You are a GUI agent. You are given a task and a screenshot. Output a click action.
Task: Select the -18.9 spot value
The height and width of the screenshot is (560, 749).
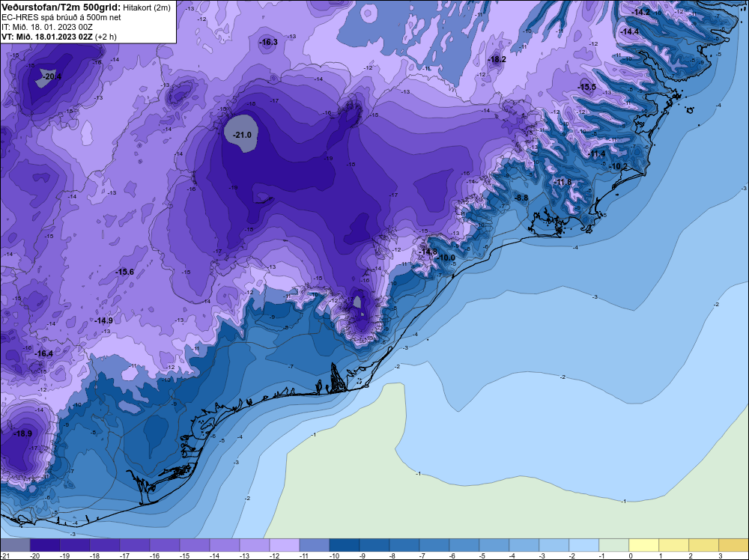pos(23,434)
